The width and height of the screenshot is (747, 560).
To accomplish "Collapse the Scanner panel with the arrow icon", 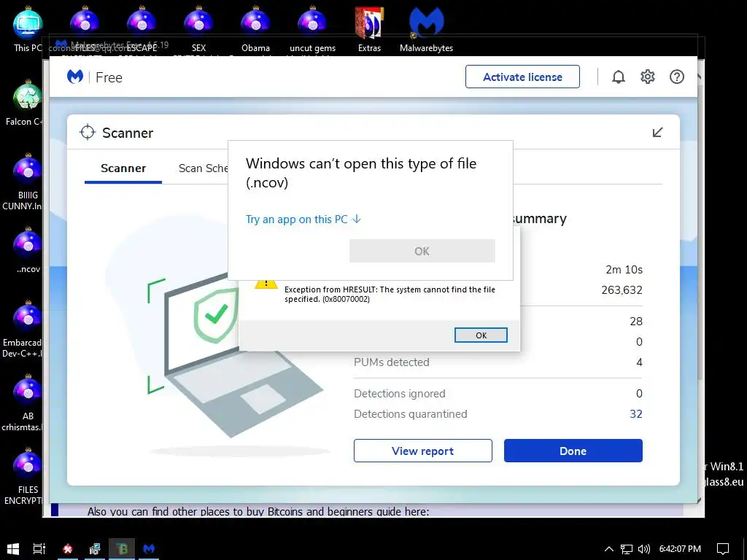I will 657,133.
